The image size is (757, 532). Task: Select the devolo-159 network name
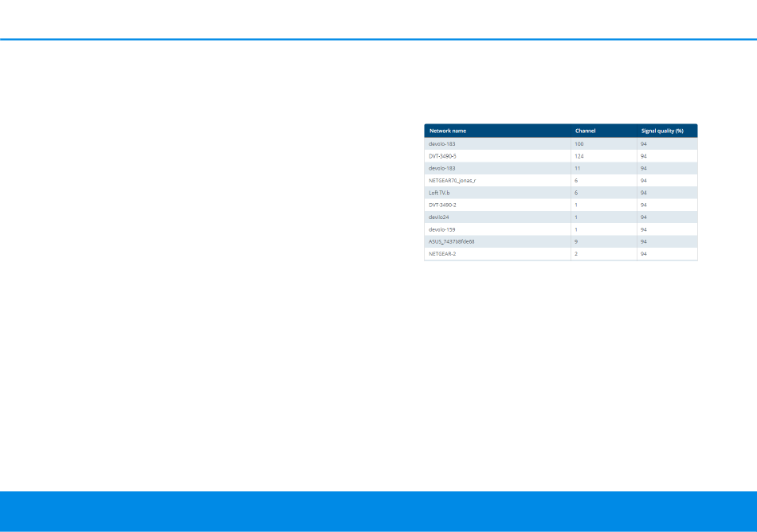coord(441,229)
